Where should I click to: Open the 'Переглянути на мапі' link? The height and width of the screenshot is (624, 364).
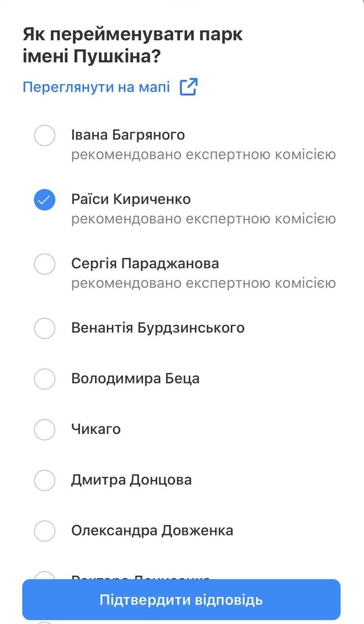point(96,87)
